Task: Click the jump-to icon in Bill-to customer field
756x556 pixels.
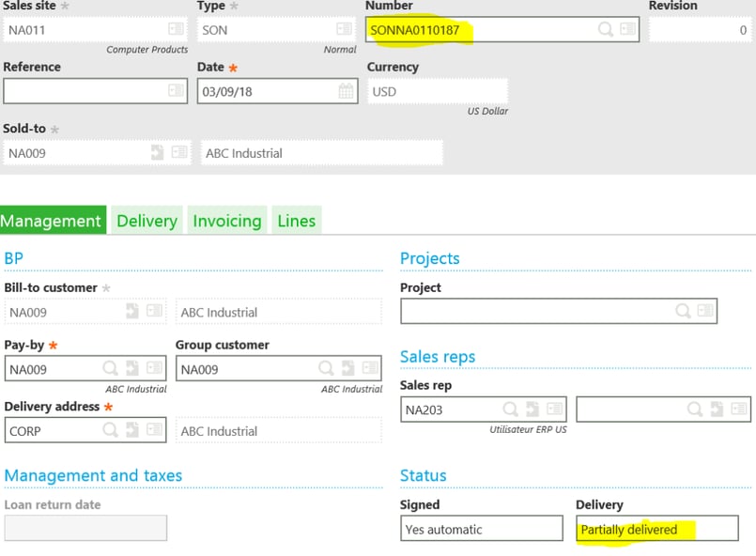Action: [133, 312]
